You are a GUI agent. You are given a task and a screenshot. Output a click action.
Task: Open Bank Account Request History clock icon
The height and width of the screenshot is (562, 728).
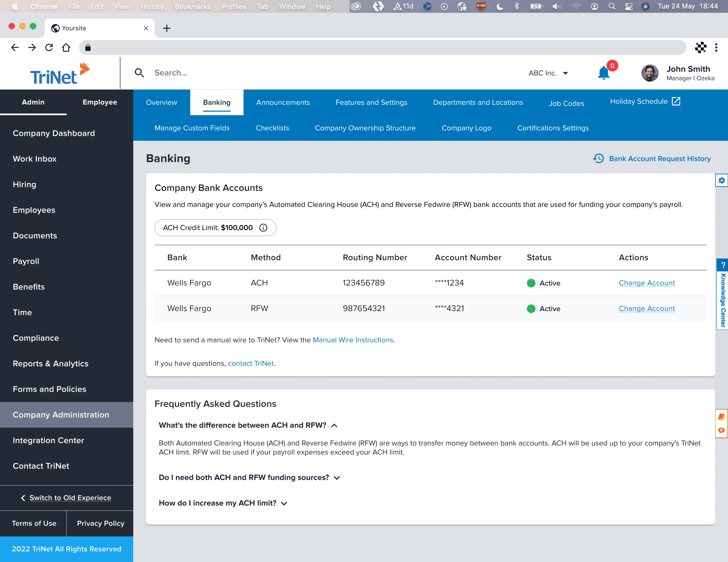pos(599,159)
